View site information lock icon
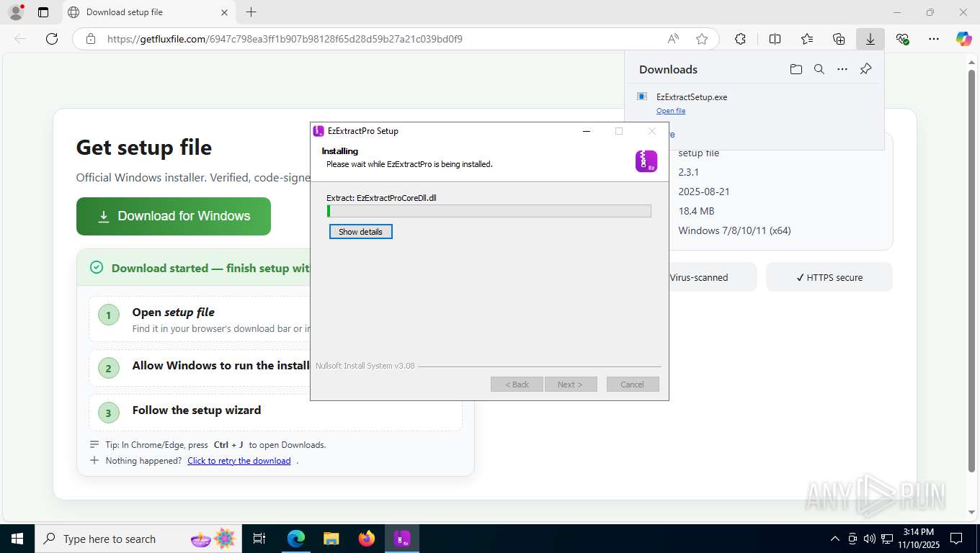 [90, 39]
